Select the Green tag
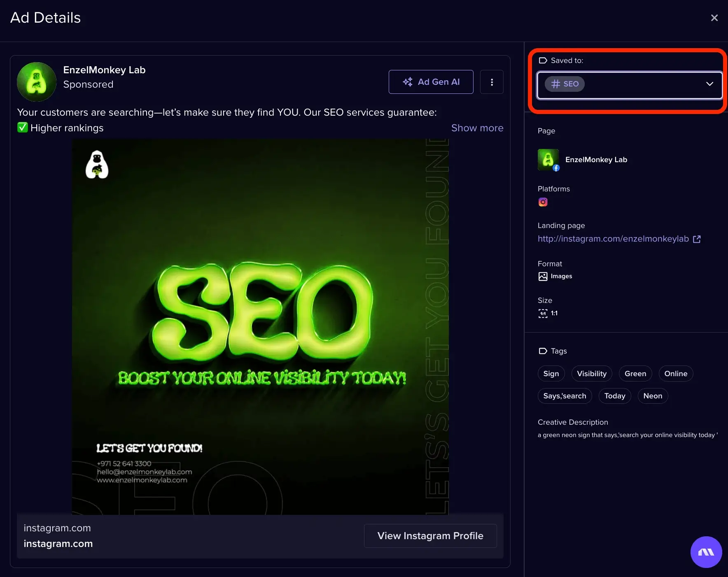 point(635,374)
